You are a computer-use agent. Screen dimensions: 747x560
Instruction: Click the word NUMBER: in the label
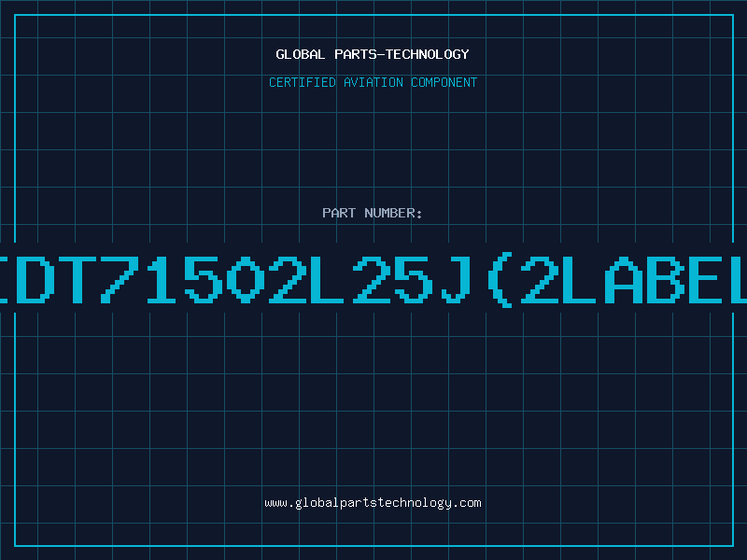click(393, 213)
